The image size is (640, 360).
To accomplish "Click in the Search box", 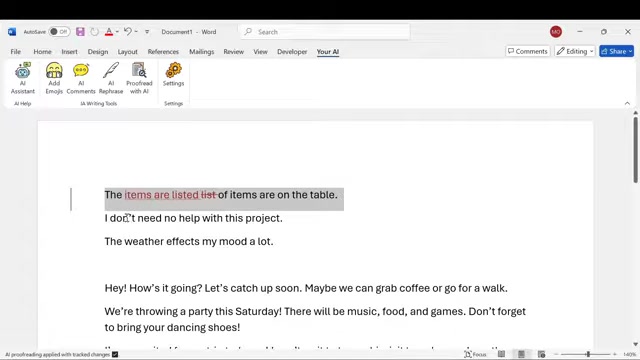I will pyautogui.click(x=324, y=31).
